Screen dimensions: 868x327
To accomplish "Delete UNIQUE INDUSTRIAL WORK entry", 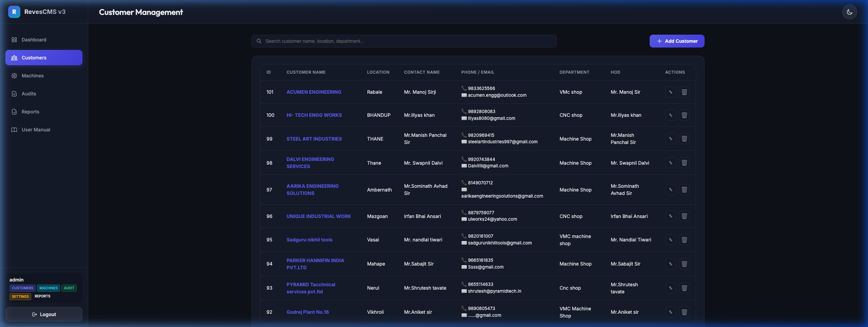I will click(684, 216).
